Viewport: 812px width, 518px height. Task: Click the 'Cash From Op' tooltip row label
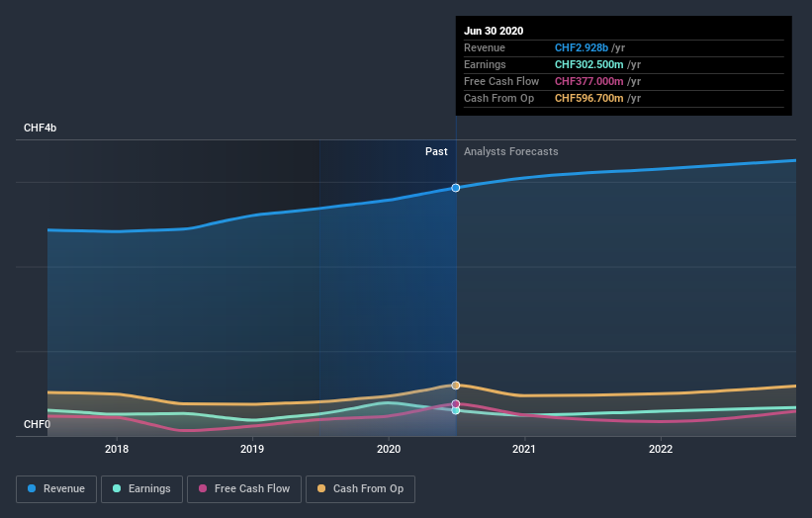click(498, 98)
